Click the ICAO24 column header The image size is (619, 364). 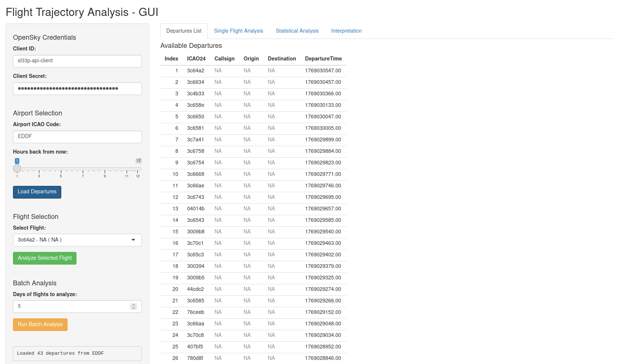click(196, 59)
